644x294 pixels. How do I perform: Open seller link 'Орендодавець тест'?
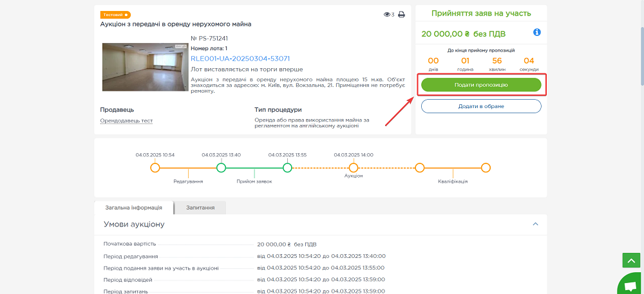(x=126, y=120)
